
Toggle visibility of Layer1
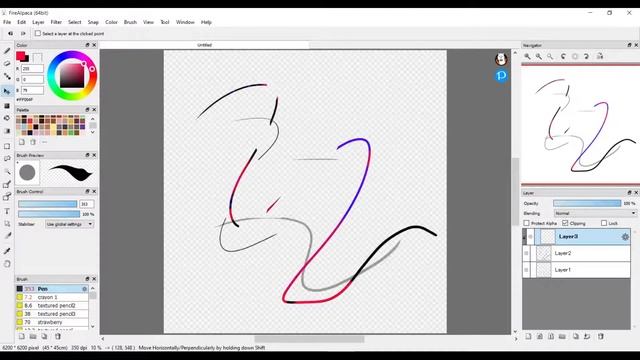click(527, 270)
